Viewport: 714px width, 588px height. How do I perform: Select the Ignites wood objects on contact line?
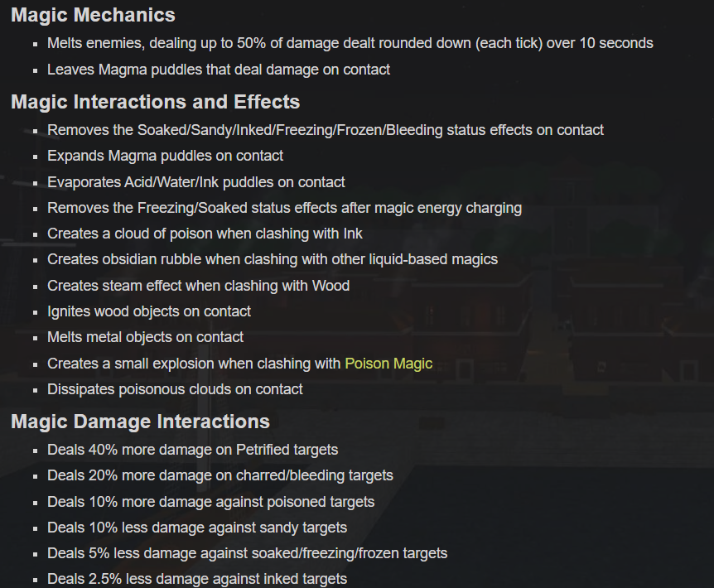click(149, 311)
